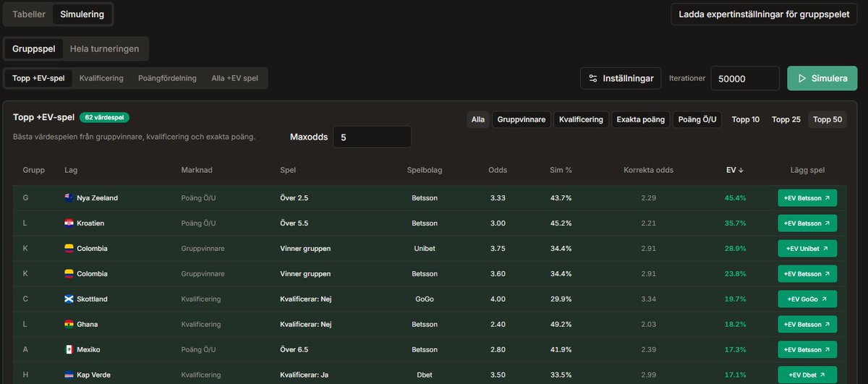Switch to Hela turneringen view
Image resolution: width=868 pixels, height=384 pixels.
click(x=105, y=49)
